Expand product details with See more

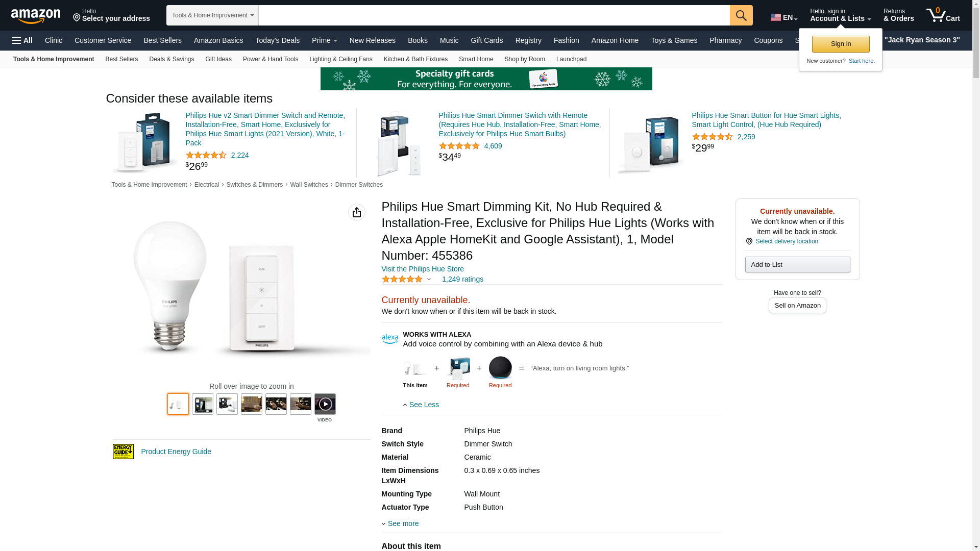click(x=400, y=523)
